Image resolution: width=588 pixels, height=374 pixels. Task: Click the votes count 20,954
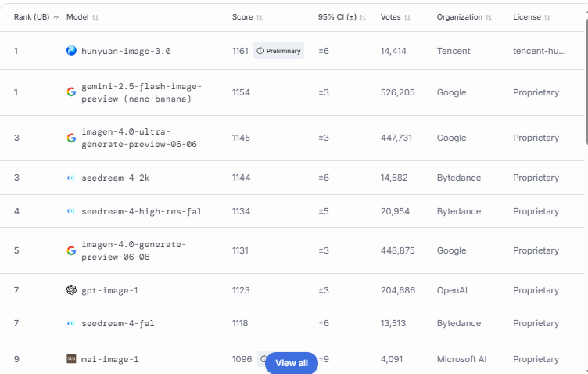tap(395, 211)
